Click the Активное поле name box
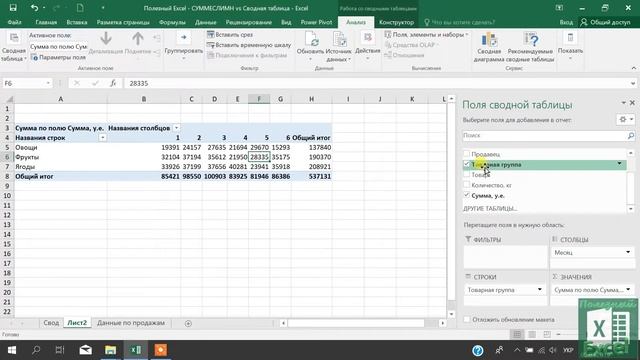 pyautogui.click(x=58, y=47)
